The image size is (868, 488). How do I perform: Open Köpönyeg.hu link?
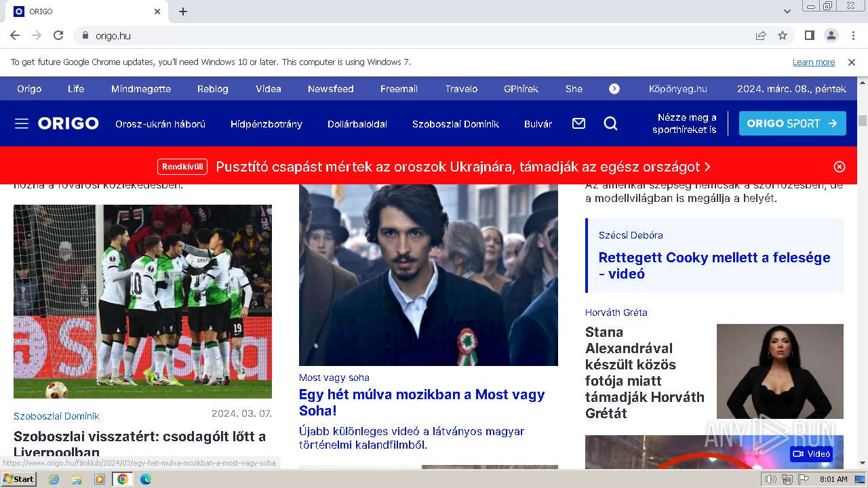(x=678, y=89)
